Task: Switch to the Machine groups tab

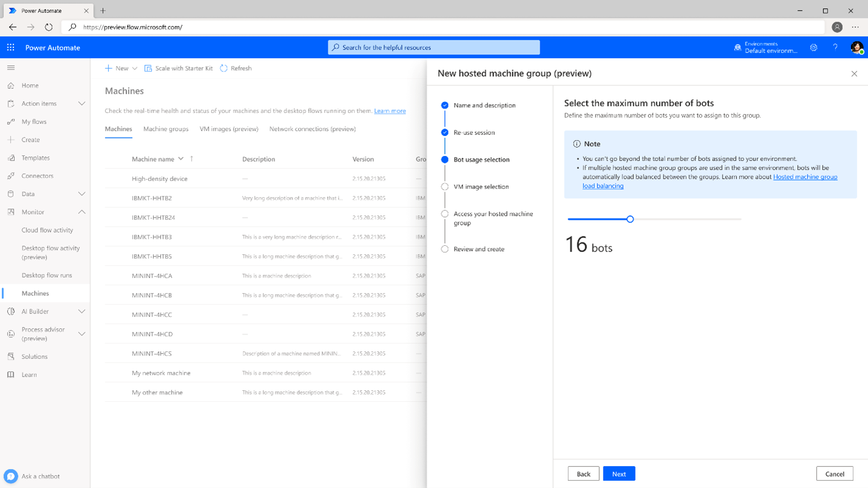Action: (x=166, y=129)
